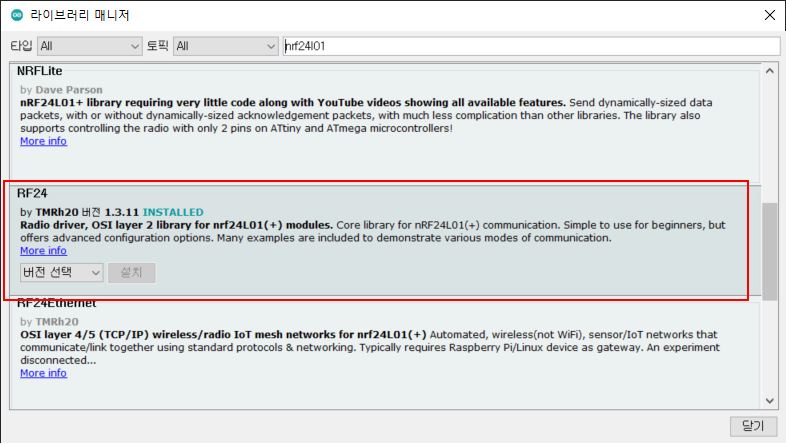Select the RF24 library title
786x444 pixels.
32,193
